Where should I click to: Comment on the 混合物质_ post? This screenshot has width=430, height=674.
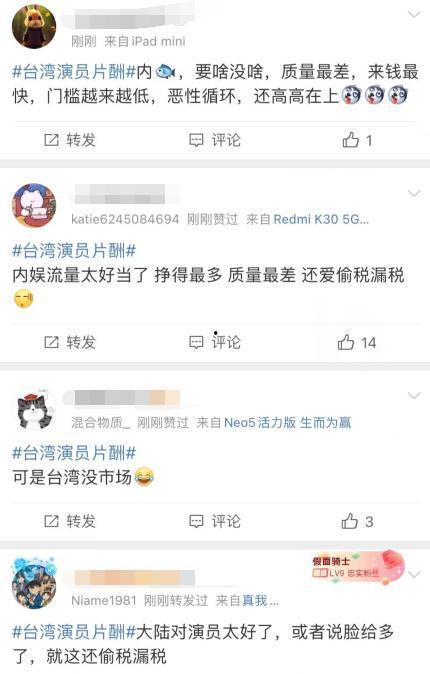point(215,521)
